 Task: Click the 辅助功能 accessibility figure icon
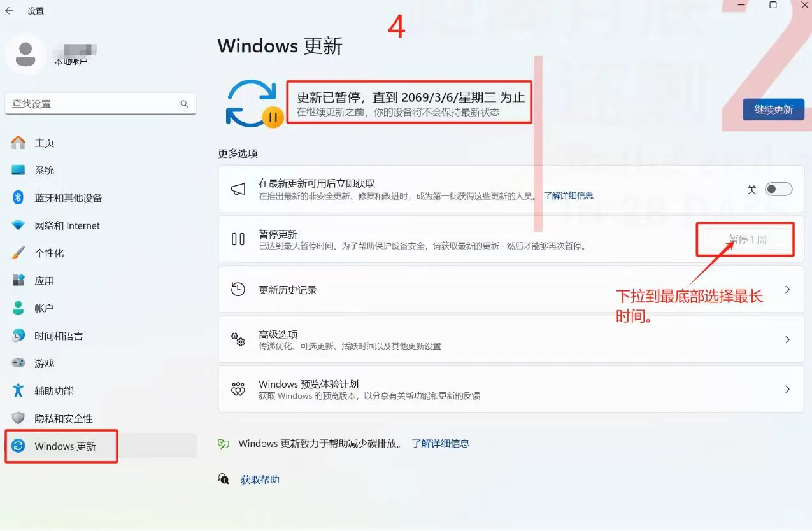[18, 390]
